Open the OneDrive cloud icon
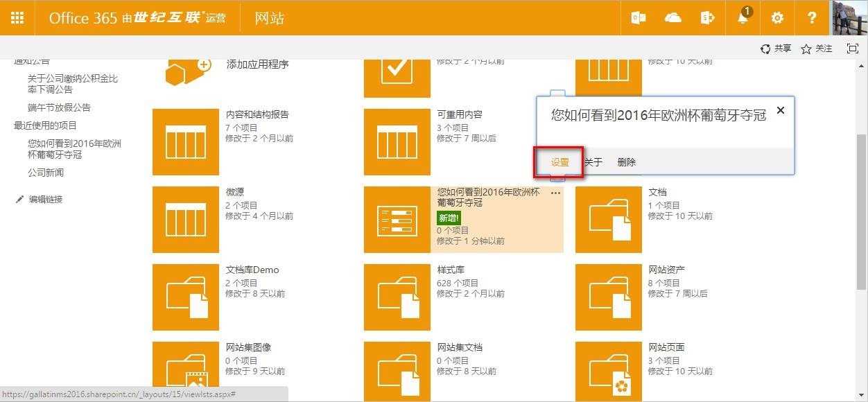 tap(673, 17)
